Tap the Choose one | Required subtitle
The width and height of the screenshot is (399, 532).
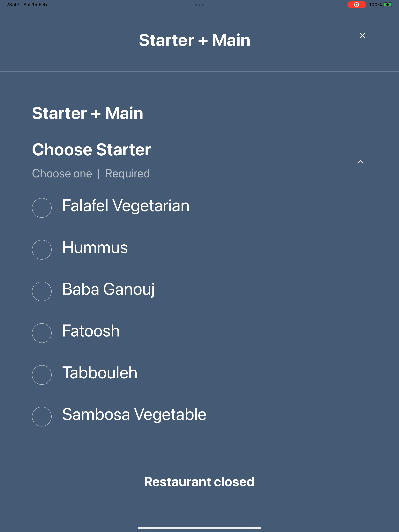point(91,174)
